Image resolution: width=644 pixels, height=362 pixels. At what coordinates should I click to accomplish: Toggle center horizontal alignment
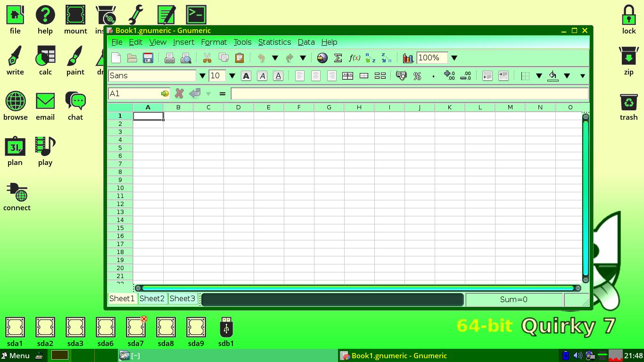pyautogui.click(x=315, y=76)
